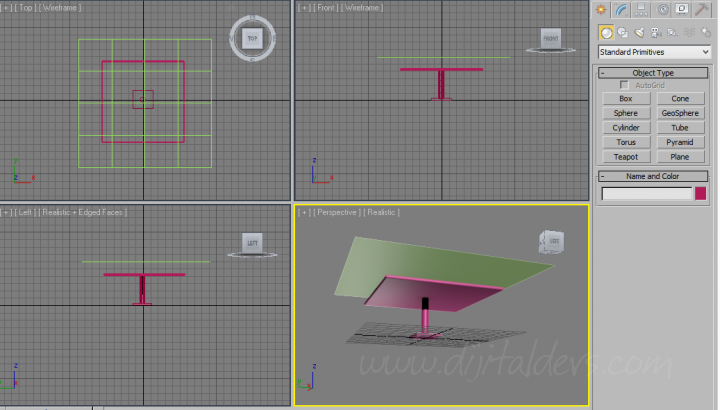Click the object name input field
The image size is (720, 410).
[x=646, y=194]
